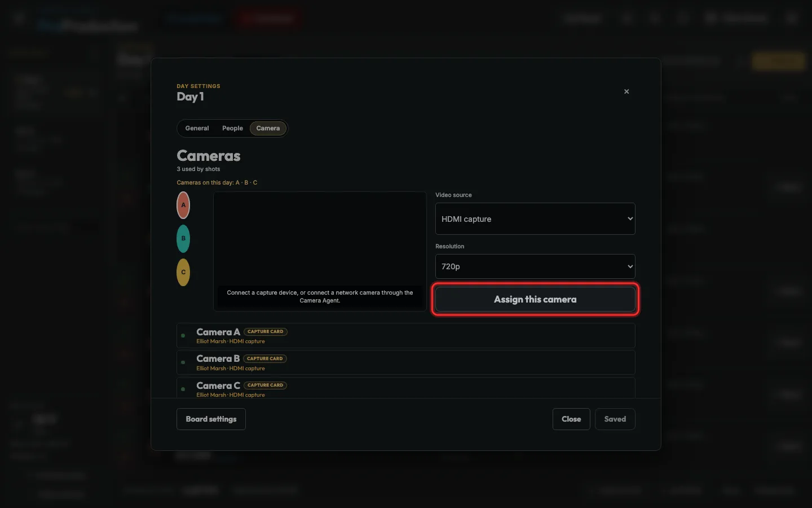
Task: Click the '3 used by shots' text
Action: tap(198, 169)
